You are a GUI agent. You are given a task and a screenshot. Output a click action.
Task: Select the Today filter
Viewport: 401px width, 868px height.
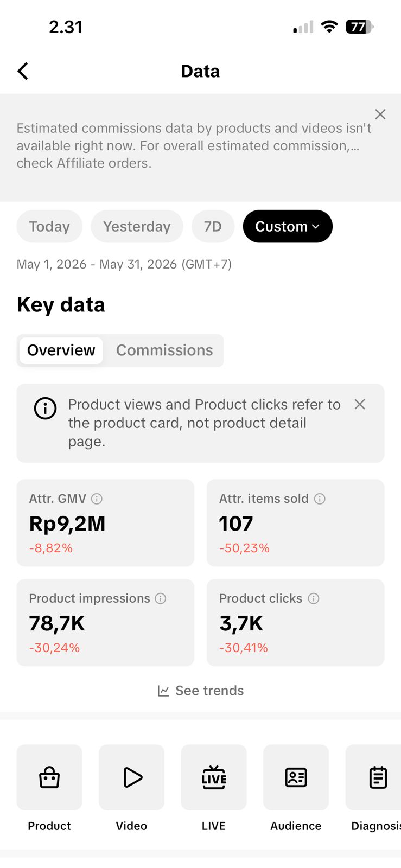pyautogui.click(x=49, y=226)
